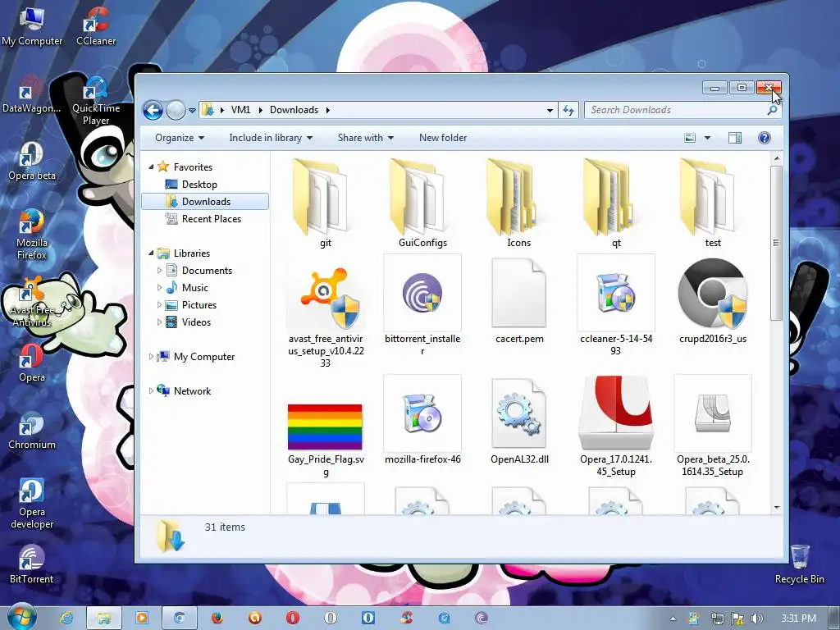
Task: Open the GuiConfigs folder
Action: pos(422,203)
